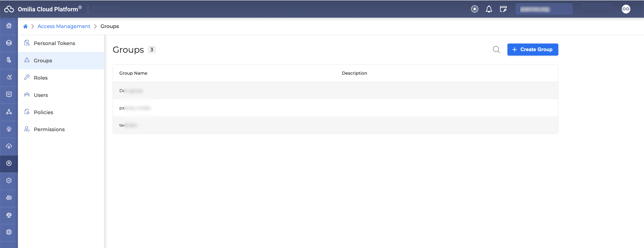Select Roles from the side menu
The height and width of the screenshot is (248, 644).
pyautogui.click(x=41, y=78)
